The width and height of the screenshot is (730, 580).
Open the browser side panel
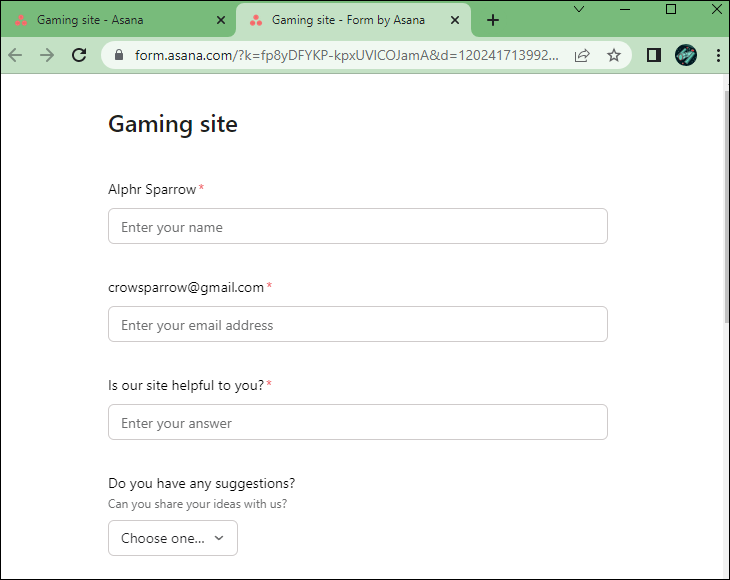[654, 56]
